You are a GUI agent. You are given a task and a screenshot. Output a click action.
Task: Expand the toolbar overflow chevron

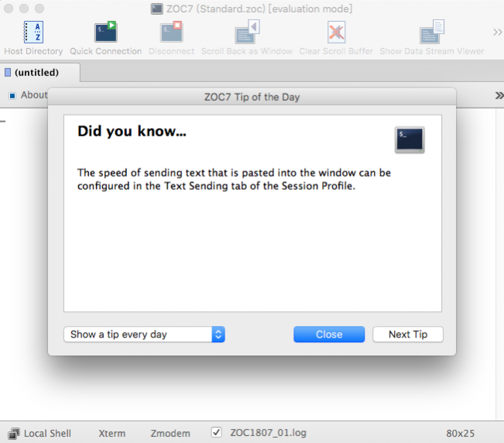click(x=498, y=33)
